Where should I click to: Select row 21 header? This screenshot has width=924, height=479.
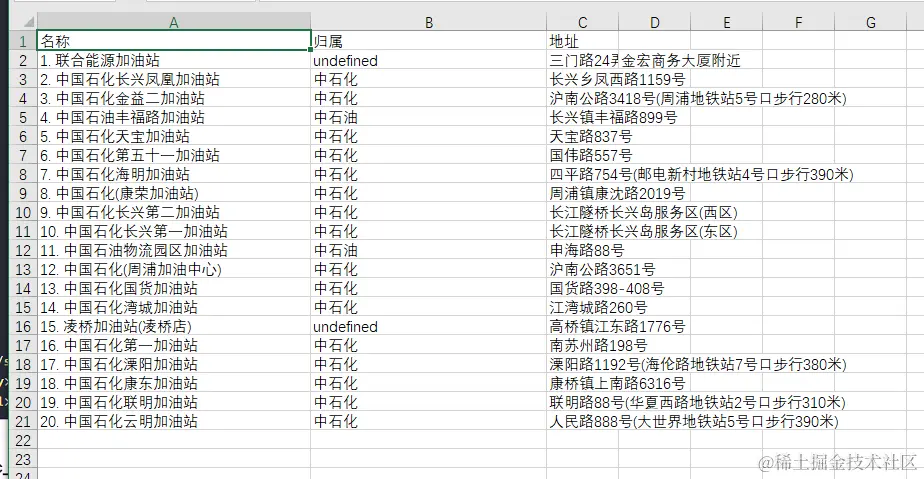tap(23, 421)
